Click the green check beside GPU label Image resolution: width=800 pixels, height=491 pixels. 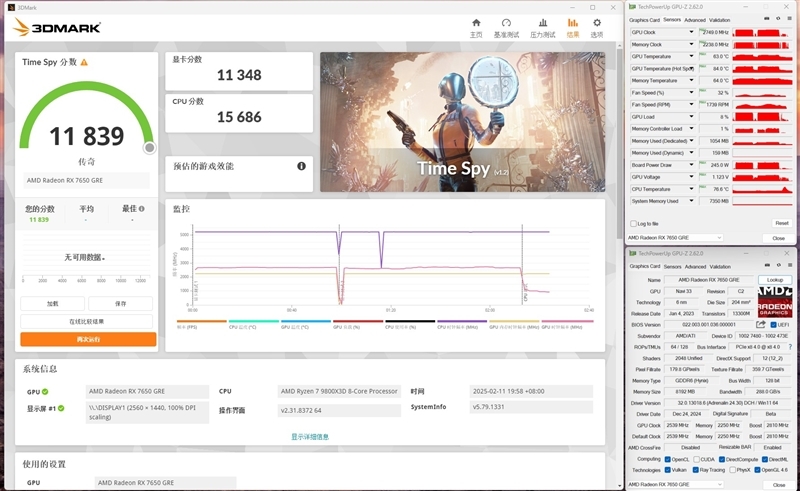45,391
